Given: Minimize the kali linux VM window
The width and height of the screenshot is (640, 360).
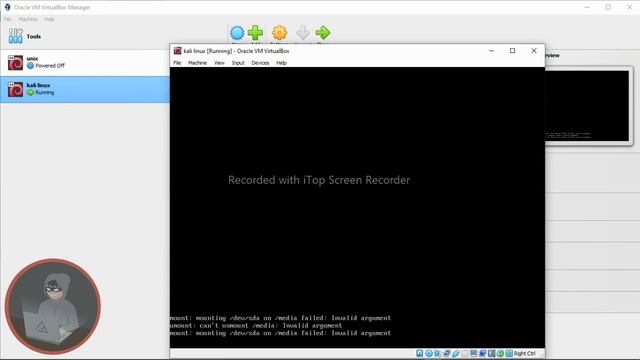Looking at the screenshot, I should coord(491,51).
